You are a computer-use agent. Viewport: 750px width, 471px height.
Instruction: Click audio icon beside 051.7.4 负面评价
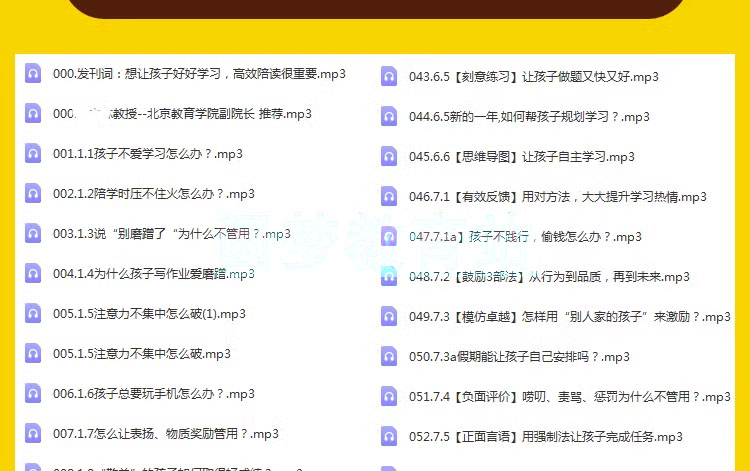(x=389, y=396)
